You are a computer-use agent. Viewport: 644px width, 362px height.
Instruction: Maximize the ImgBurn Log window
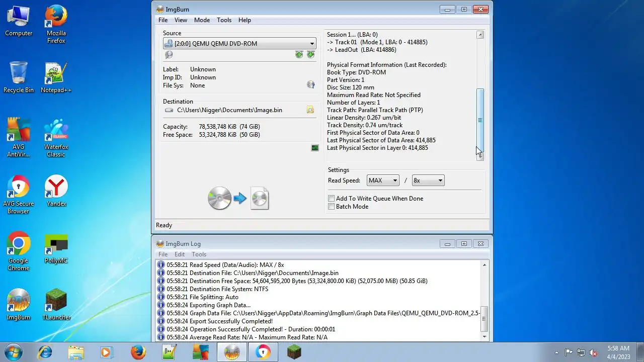coord(464,244)
